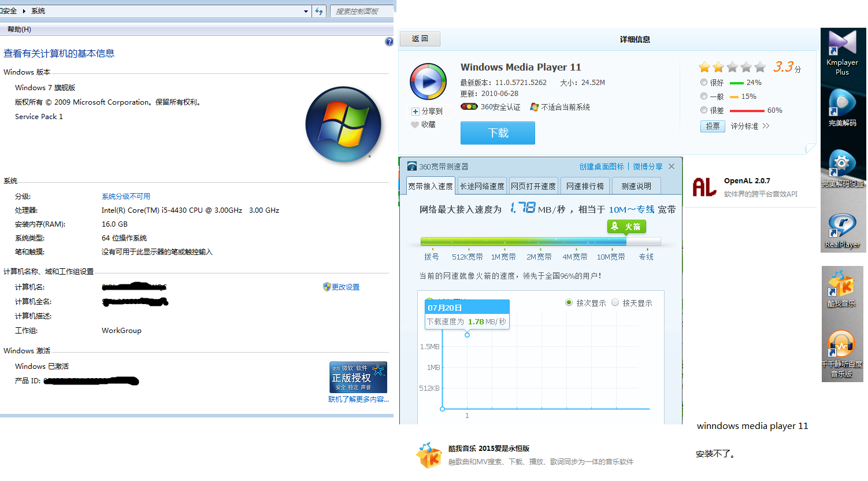This screenshot has width=868, height=481.
Task: Open 联机了解更多内容 link
Action: point(358,399)
